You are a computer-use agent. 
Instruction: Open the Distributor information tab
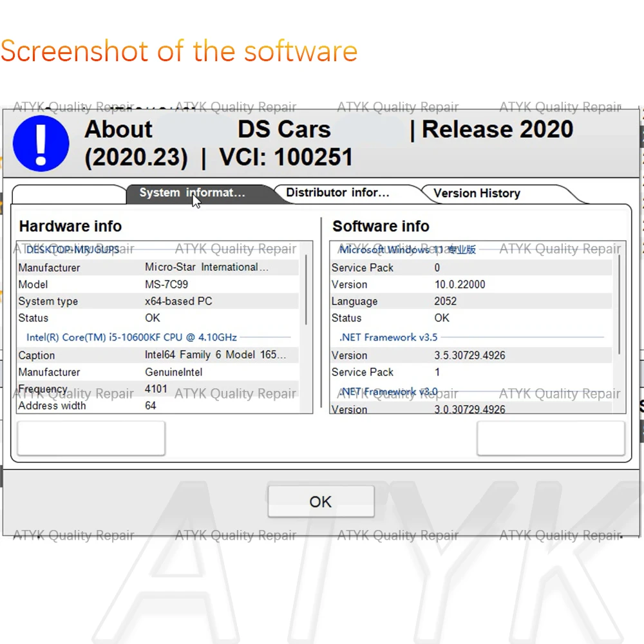point(346,193)
